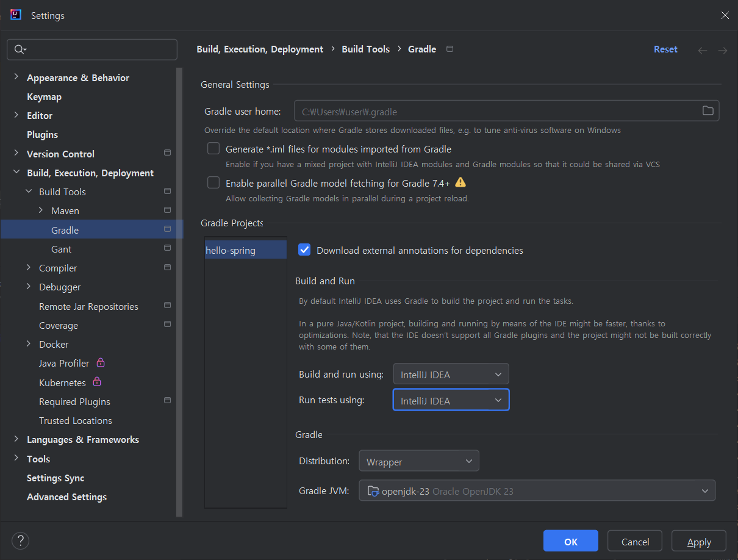Select Keymap in the settings tree
Image resolution: width=738 pixels, height=560 pixels.
click(x=44, y=96)
